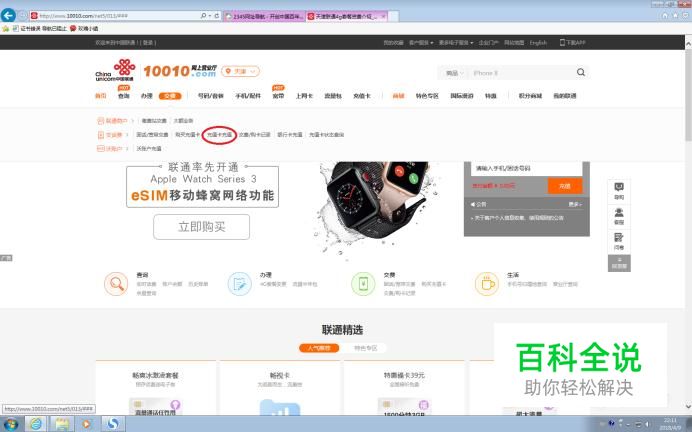Image resolution: width=692 pixels, height=432 pixels.
Task: Click the China Unicom logo
Action: pos(115,70)
